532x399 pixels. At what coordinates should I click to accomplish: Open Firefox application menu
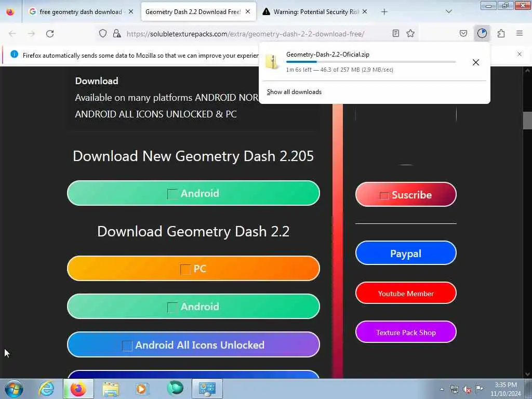(520, 33)
